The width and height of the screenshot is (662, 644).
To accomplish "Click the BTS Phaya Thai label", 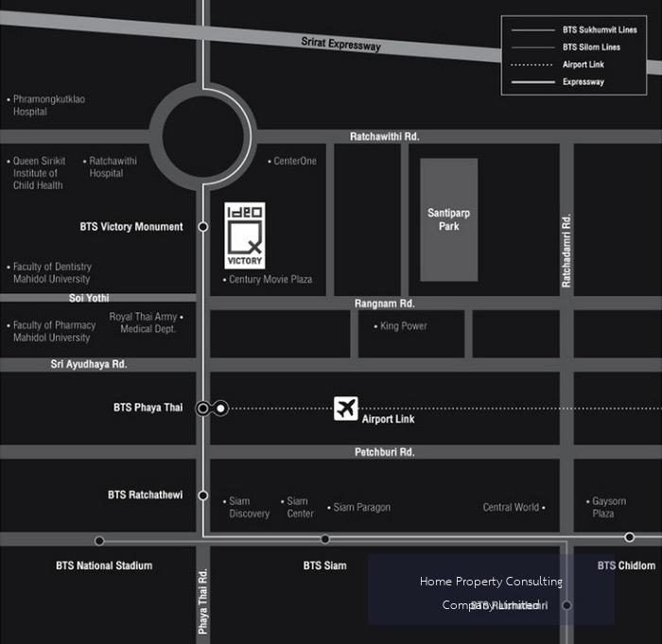I will 148,408.
